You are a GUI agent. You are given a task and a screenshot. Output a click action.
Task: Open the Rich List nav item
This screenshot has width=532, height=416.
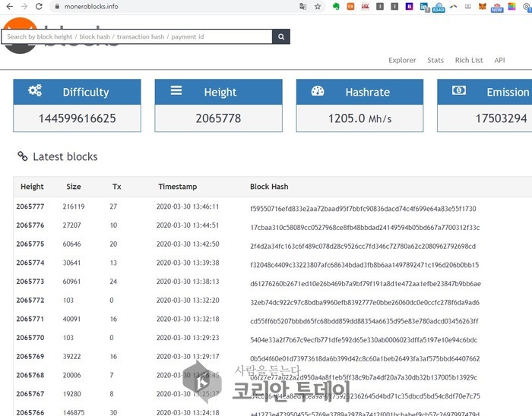[x=469, y=60]
